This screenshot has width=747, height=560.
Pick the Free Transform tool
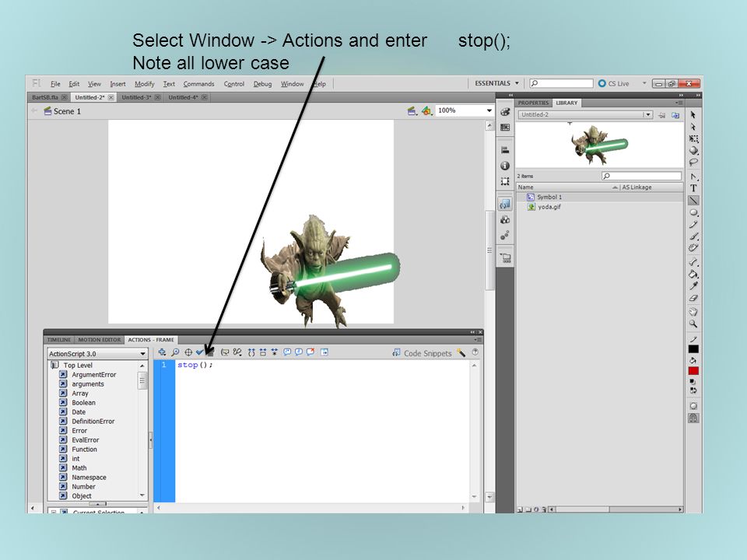pos(693,139)
